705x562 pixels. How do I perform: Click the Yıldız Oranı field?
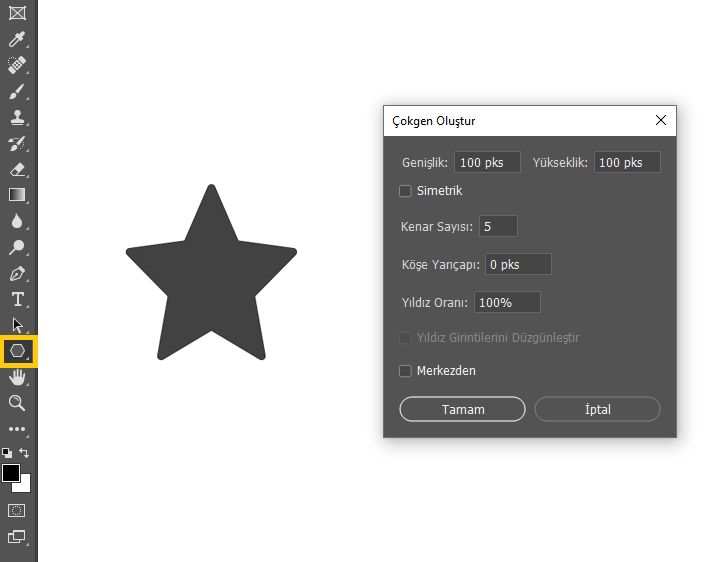coord(508,303)
